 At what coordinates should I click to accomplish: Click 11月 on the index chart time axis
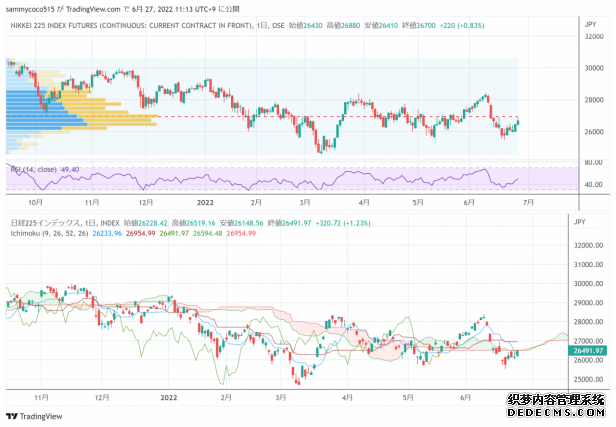[41, 398]
